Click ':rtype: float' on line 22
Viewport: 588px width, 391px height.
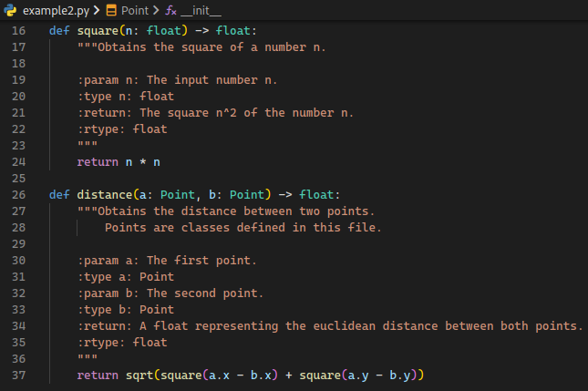[122, 129]
